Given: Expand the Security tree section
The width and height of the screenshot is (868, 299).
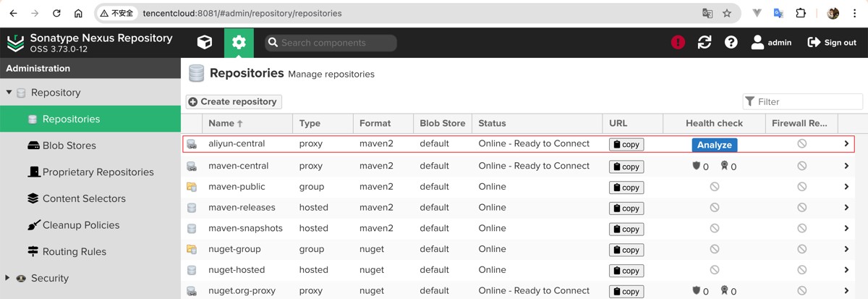Looking at the screenshot, I should point(8,278).
